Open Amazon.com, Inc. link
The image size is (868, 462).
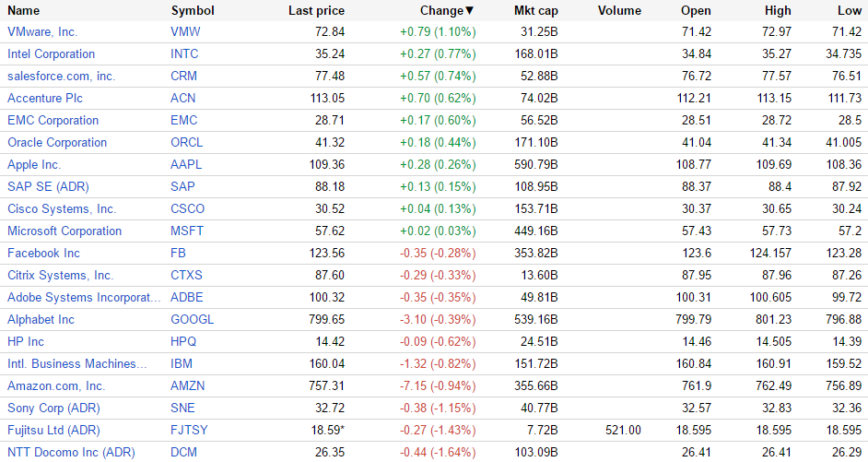[56, 385]
